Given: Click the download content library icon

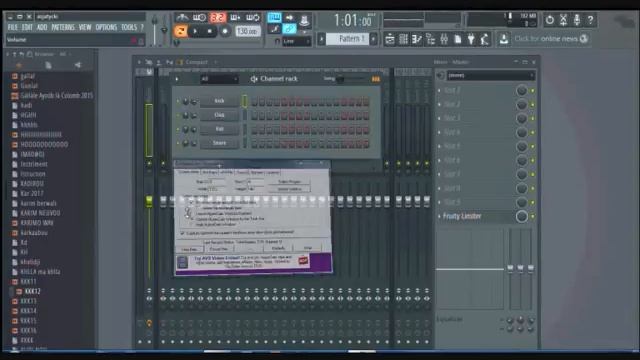Looking at the screenshot, I should pyautogui.click(x=504, y=39).
